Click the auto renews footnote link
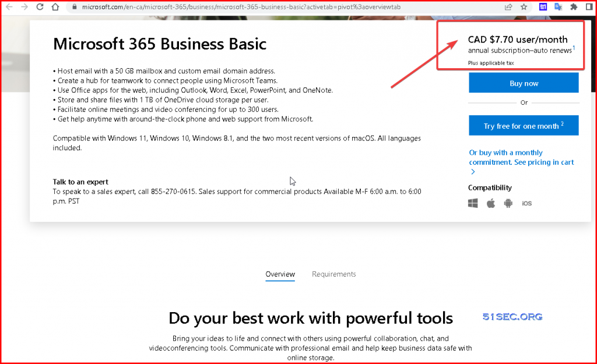597x364 pixels. point(574,48)
